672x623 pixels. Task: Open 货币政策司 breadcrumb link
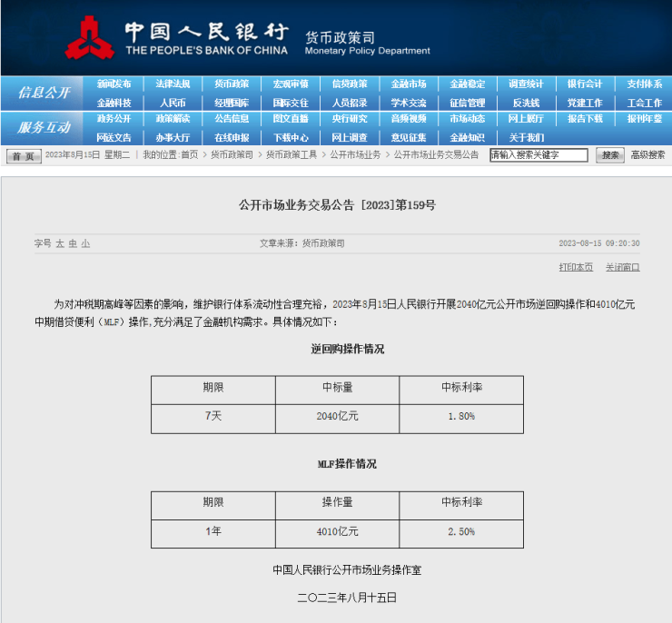pyautogui.click(x=232, y=154)
